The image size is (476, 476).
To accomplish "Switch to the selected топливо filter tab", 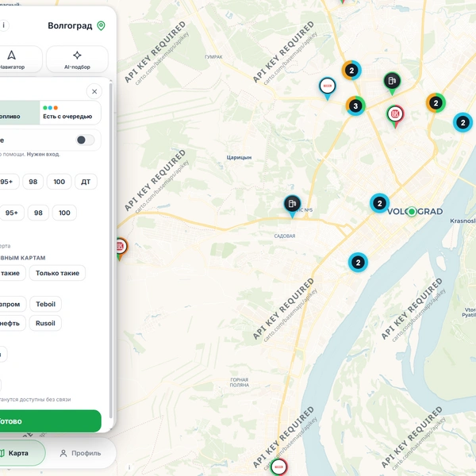I will click(19, 113).
